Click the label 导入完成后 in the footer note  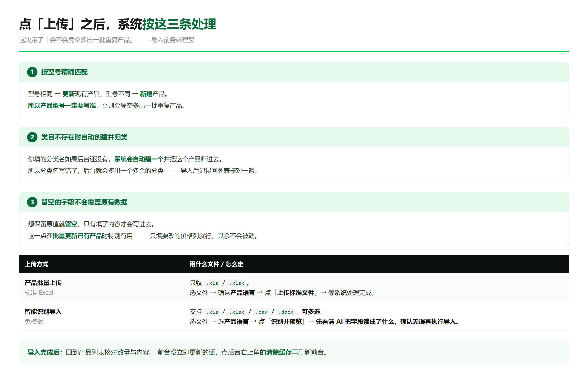click(44, 352)
